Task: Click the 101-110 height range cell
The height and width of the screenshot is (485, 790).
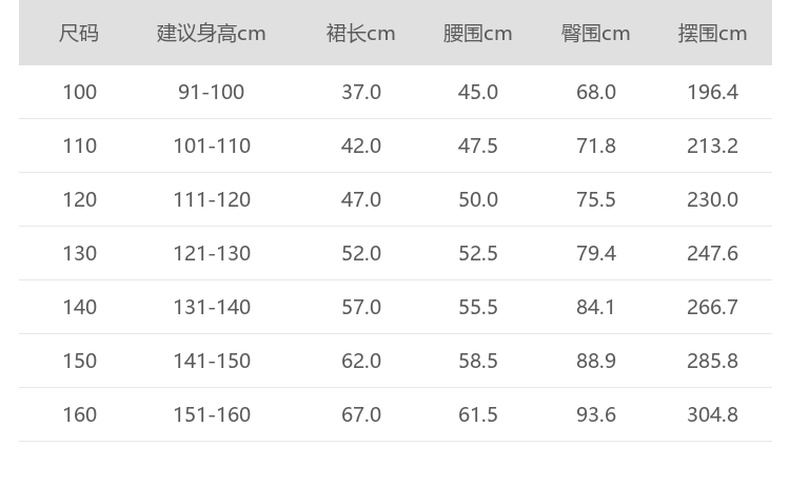Action: 211,146
